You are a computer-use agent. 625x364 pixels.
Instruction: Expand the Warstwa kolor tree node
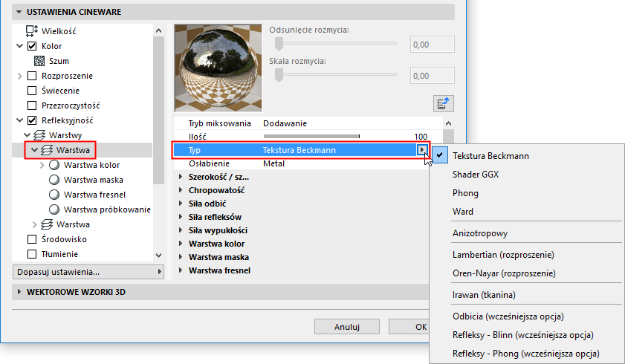42,165
